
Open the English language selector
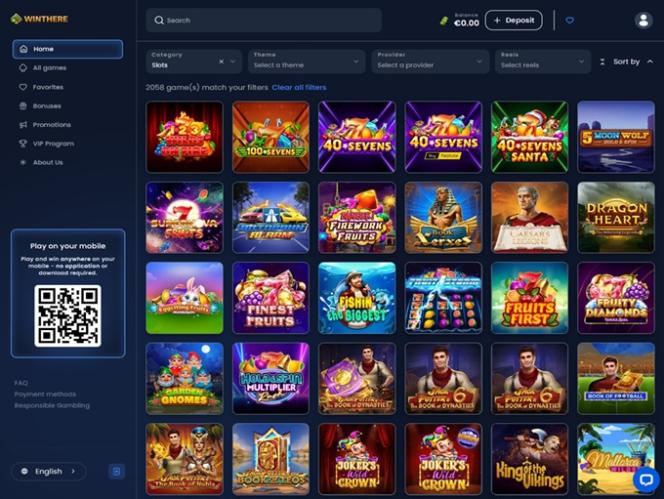[x=49, y=471]
